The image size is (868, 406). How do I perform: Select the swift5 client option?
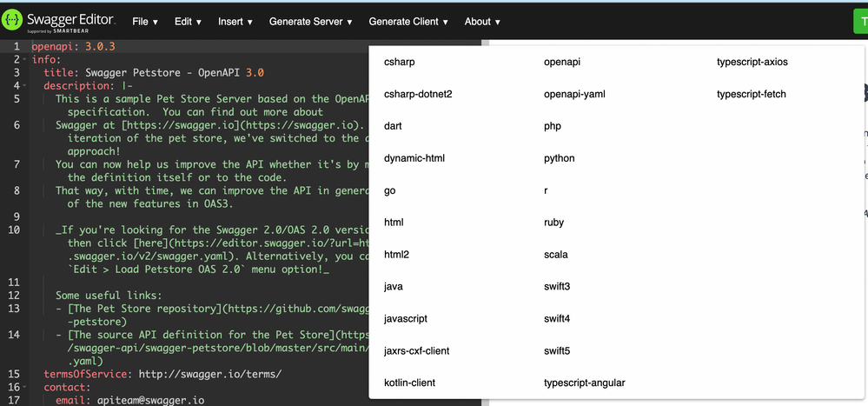tap(556, 350)
